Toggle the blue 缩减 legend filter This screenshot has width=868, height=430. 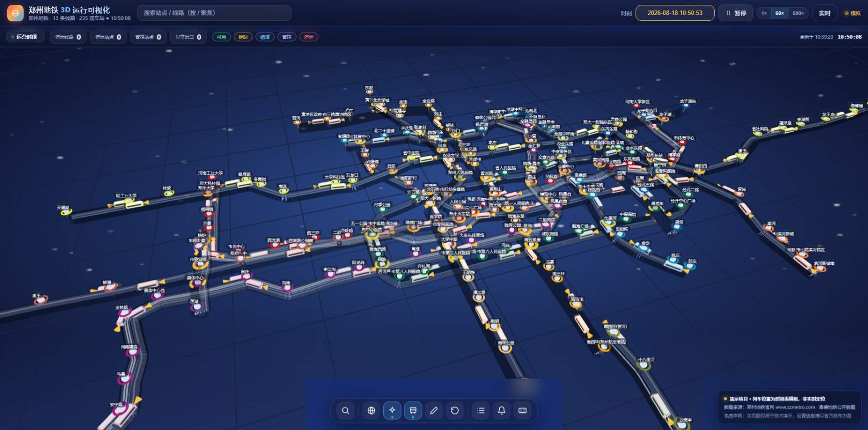pyautogui.click(x=265, y=37)
